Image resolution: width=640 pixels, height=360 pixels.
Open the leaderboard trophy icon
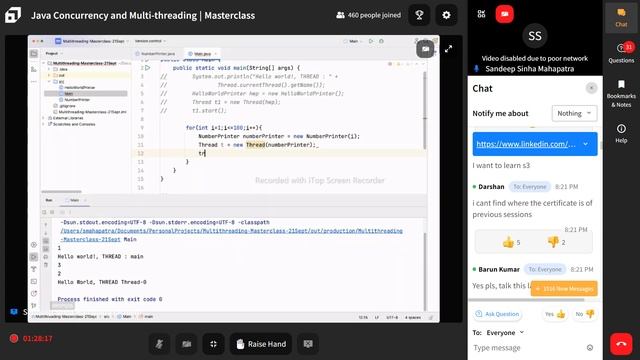(419, 15)
